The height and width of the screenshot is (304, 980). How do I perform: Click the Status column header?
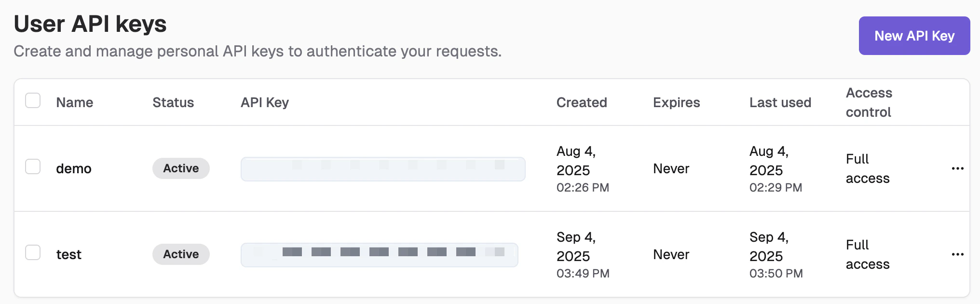[174, 102]
